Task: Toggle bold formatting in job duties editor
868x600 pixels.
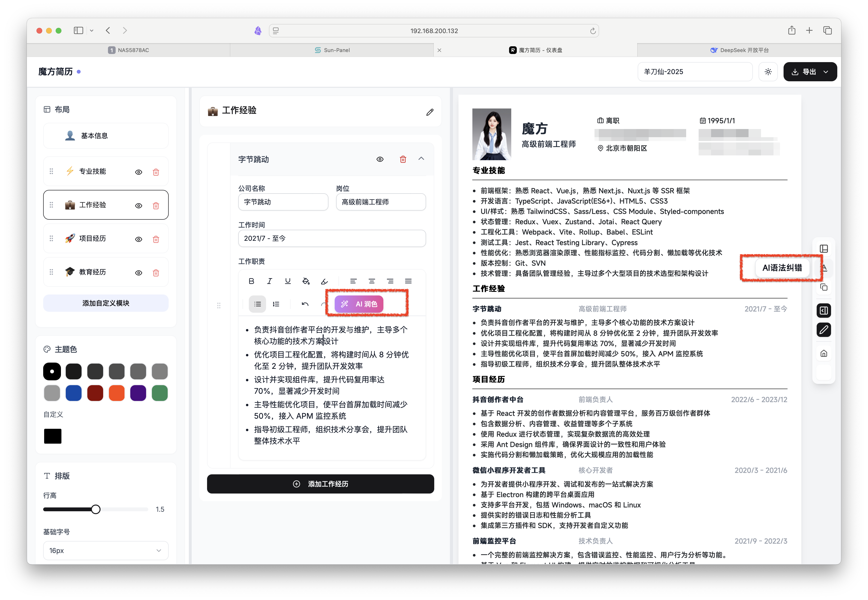Action: click(251, 281)
